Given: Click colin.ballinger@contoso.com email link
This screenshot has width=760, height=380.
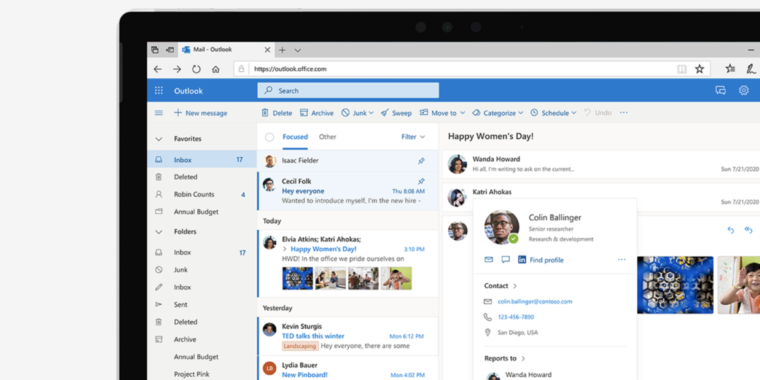Looking at the screenshot, I should click(535, 301).
